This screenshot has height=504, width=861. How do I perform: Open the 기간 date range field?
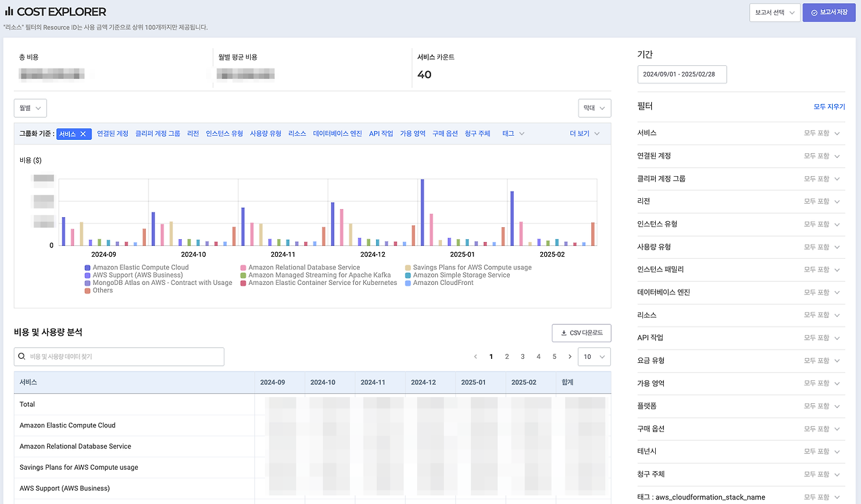(682, 75)
